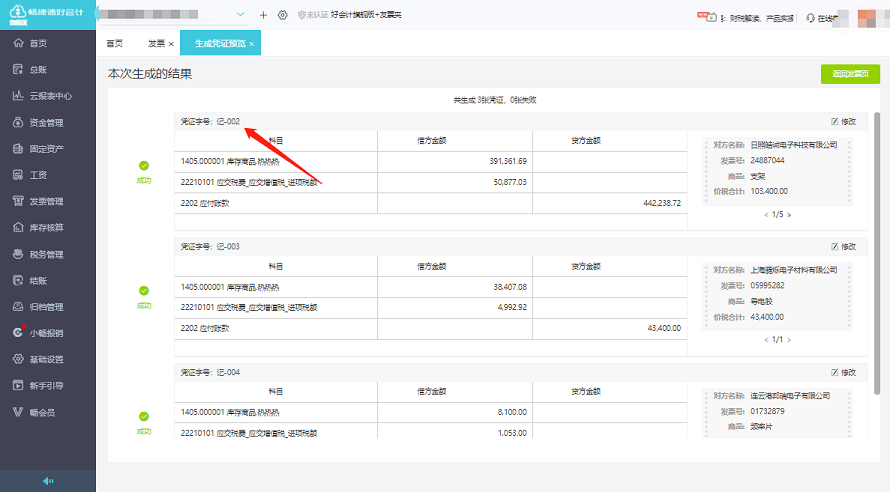Image resolution: width=890 pixels, height=492 pixels.
Task: Click debit amount 8,100.00
Action: point(512,413)
